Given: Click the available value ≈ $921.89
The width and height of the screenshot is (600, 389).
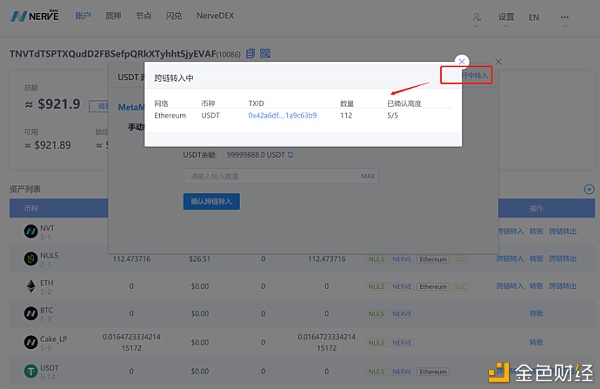Looking at the screenshot, I should click(48, 145).
